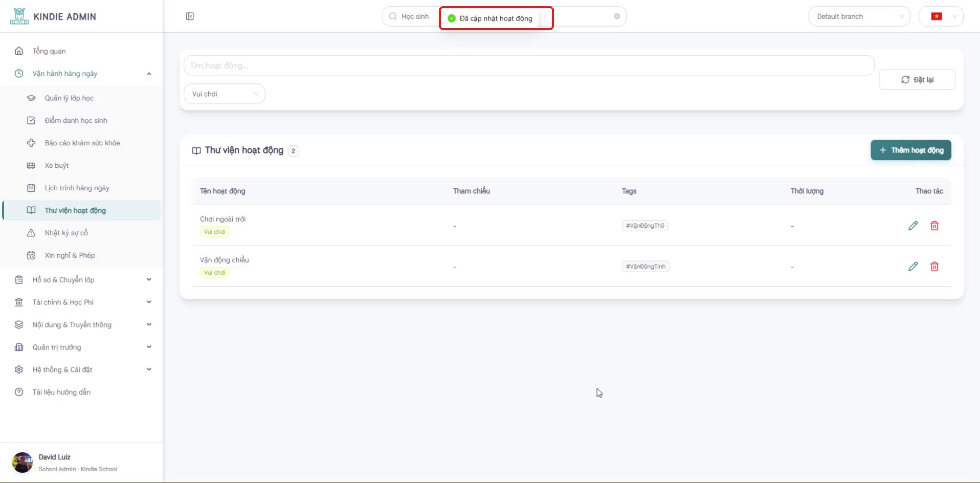
Task: Click the Đặt lại reset button
Action: pyautogui.click(x=917, y=80)
